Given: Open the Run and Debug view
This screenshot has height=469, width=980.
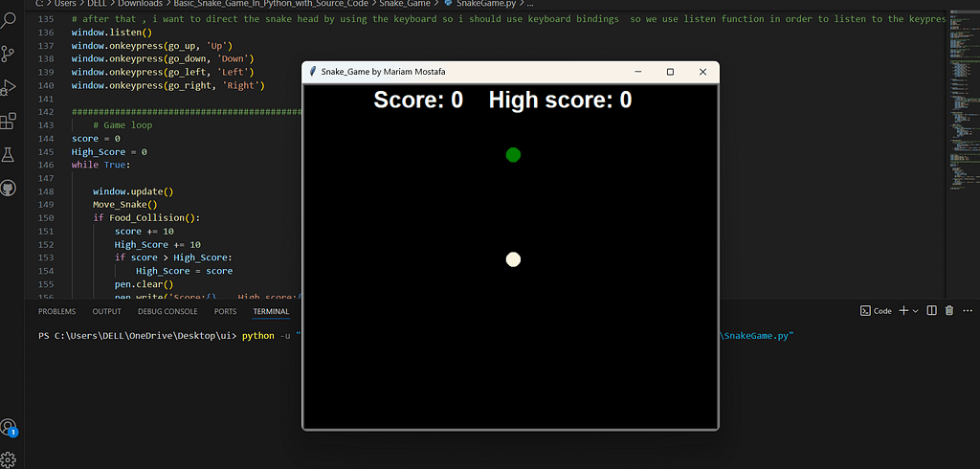Looking at the screenshot, I should [8, 87].
